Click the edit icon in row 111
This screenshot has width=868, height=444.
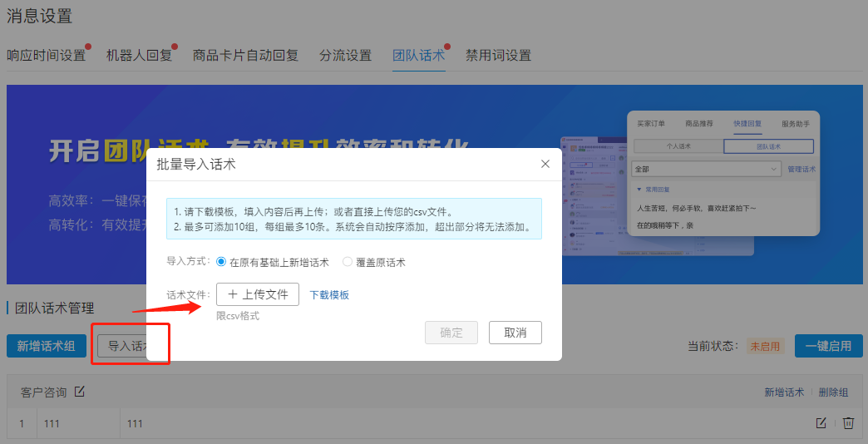pos(821,423)
